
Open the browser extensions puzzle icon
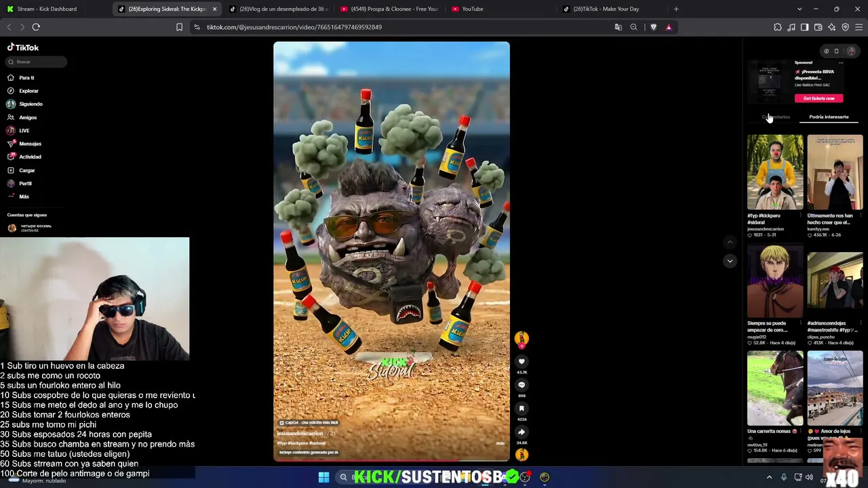[778, 27]
